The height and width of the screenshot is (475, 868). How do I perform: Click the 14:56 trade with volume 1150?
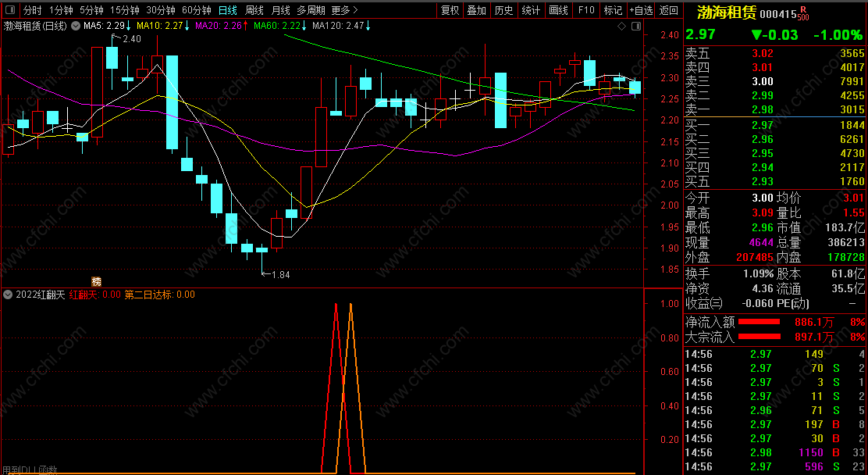point(775,453)
